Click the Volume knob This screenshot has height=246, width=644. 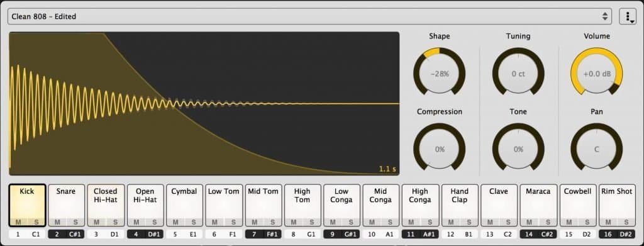[597, 74]
